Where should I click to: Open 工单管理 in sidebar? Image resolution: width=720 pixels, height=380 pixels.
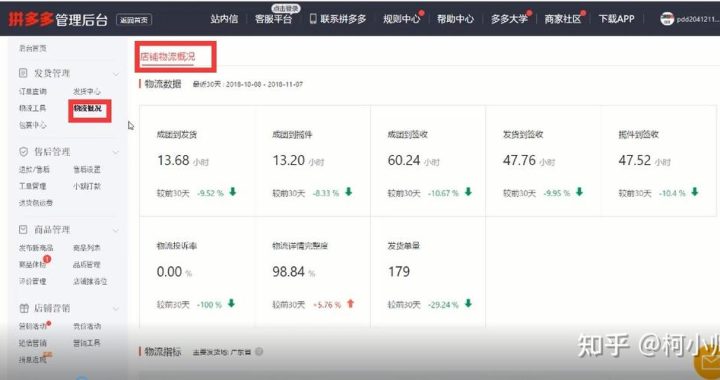[33, 186]
